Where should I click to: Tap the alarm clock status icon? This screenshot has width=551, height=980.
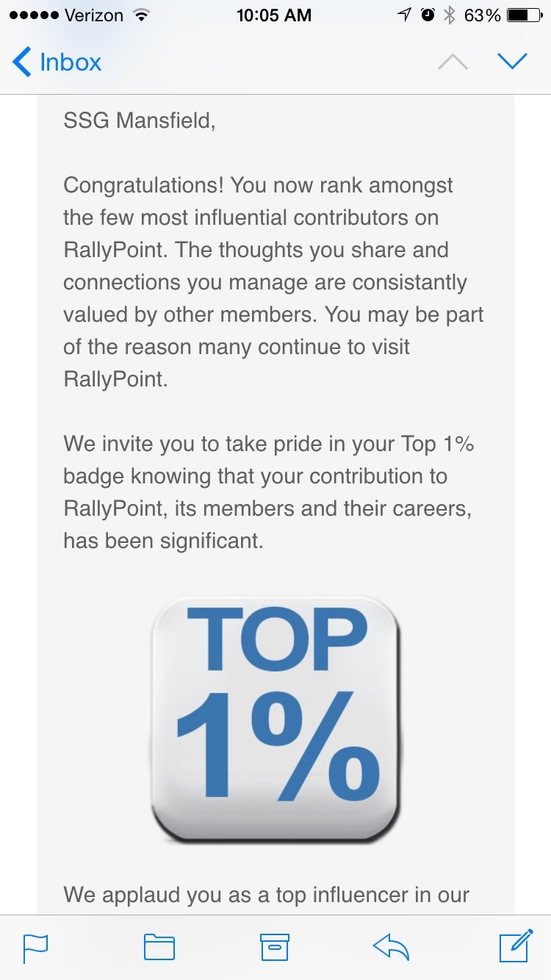click(x=428, y=15)
